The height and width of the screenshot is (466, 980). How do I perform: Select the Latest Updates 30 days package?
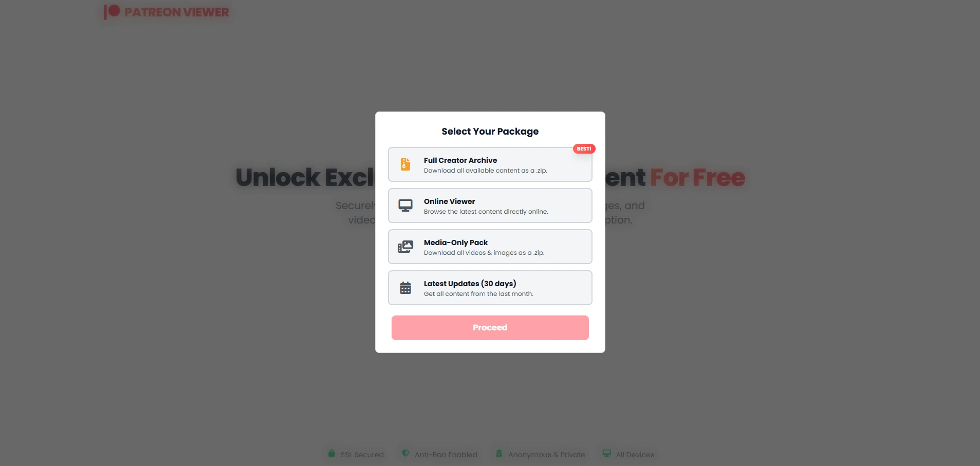490,287
